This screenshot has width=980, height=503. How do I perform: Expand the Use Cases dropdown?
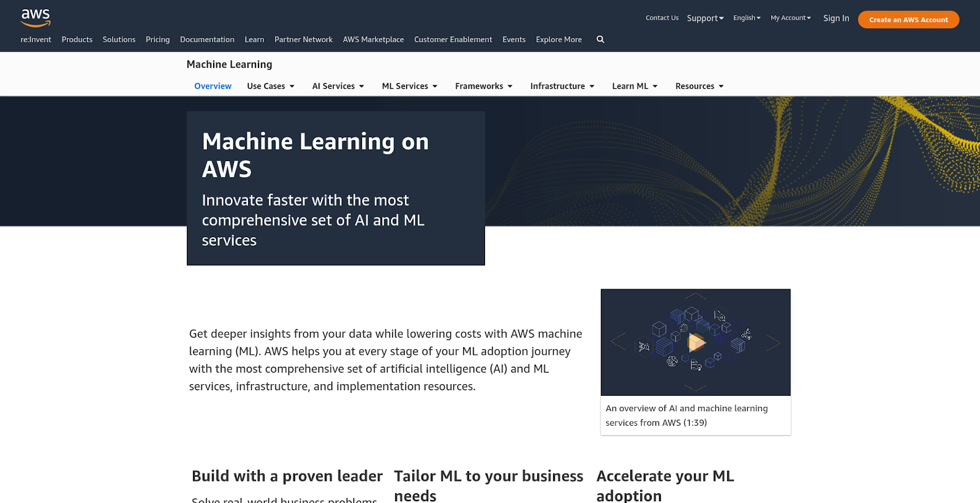(x=270, y=86)
